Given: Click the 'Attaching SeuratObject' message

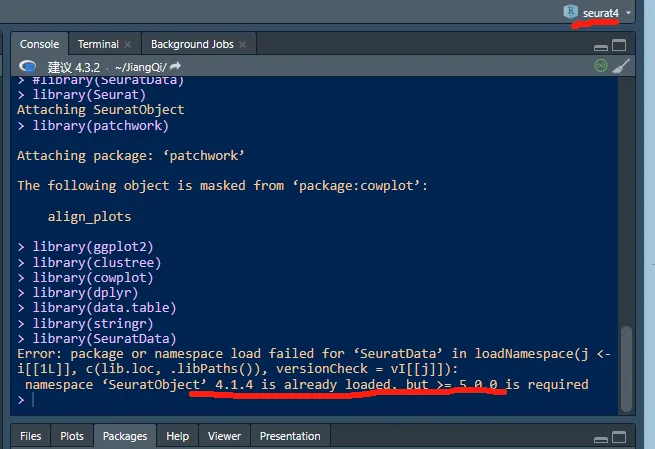Looking at the screenshot, I should click(x=101, y=110).
